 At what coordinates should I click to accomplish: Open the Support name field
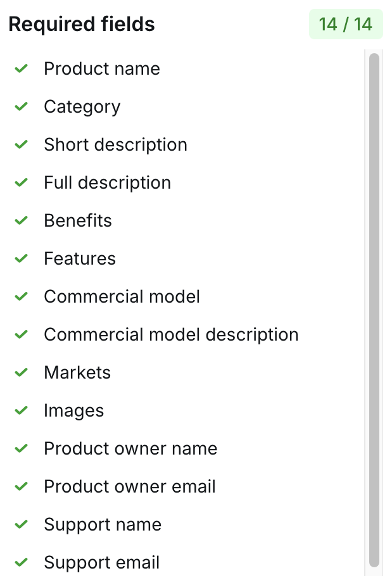[x=103, y=524]
